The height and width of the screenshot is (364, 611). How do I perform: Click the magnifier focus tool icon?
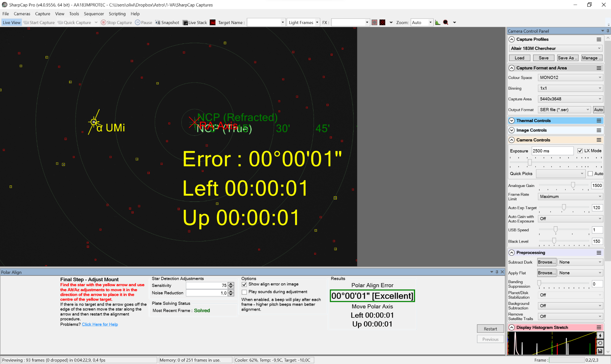(x=446, y=23)
